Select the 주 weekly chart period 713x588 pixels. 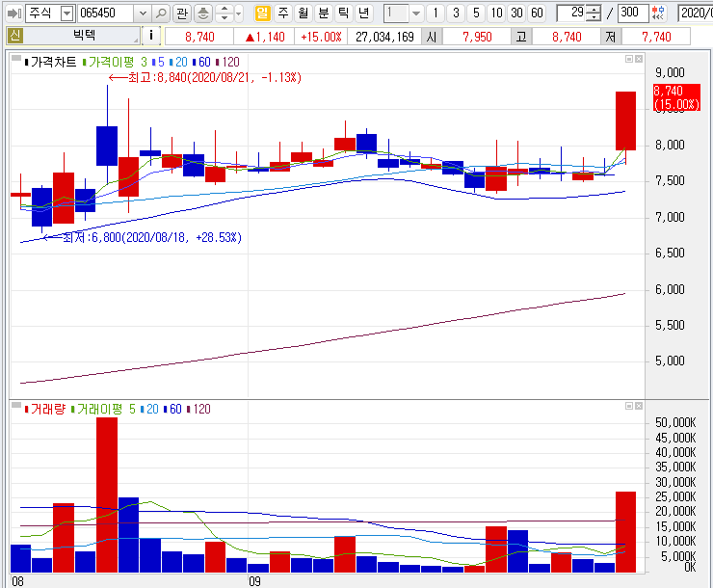[x=283, y=13]
